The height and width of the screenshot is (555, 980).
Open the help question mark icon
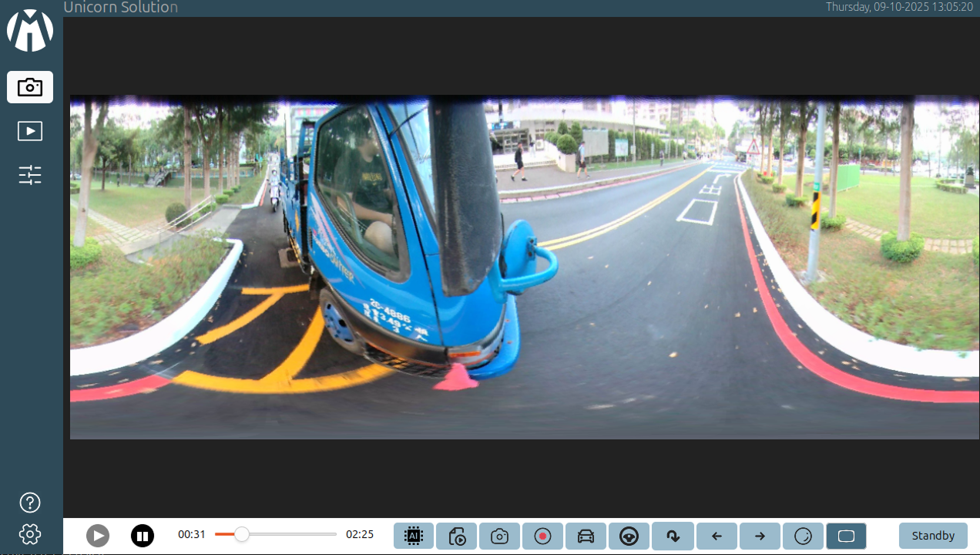30,503
